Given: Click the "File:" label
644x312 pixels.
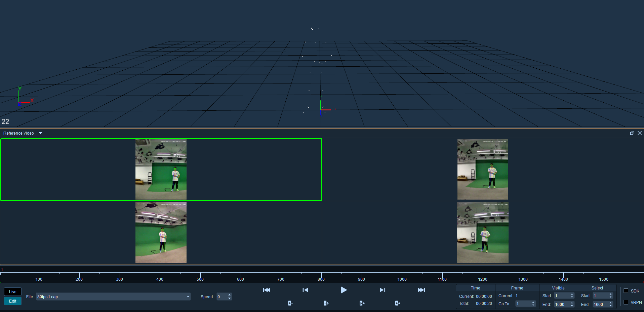Looking at the screenshot, I should pyautogui.click(x=30, y=297).
